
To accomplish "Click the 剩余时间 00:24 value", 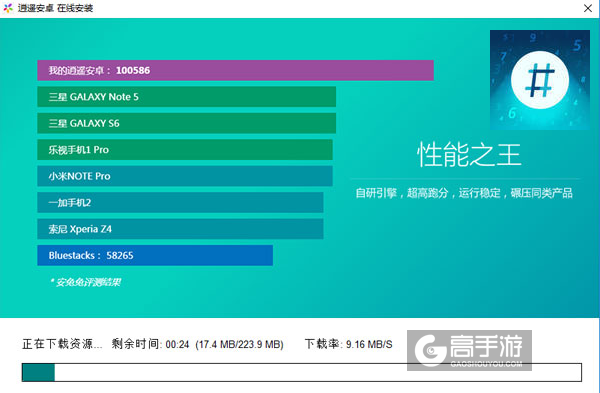I will [150, 344].
